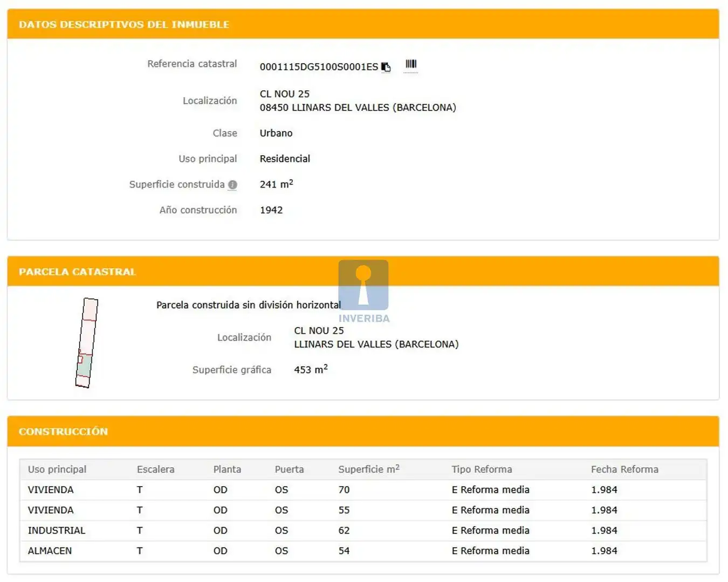Image resolution: width=728 pixels, height=582 pixels.
Task: Select reference 0001115DG5100S0001ES text
Action: pyautogui.click(x=319, y=67)
